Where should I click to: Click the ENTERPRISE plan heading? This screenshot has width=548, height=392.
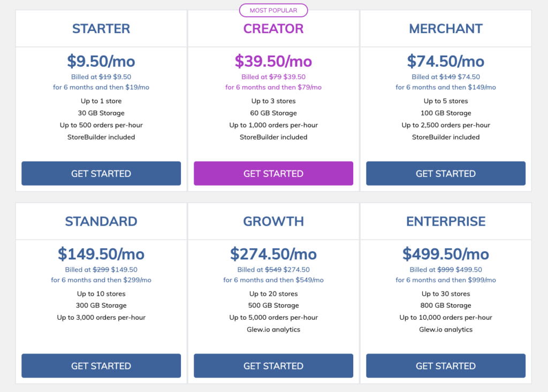pyautogui.click(x=445, y=221)
